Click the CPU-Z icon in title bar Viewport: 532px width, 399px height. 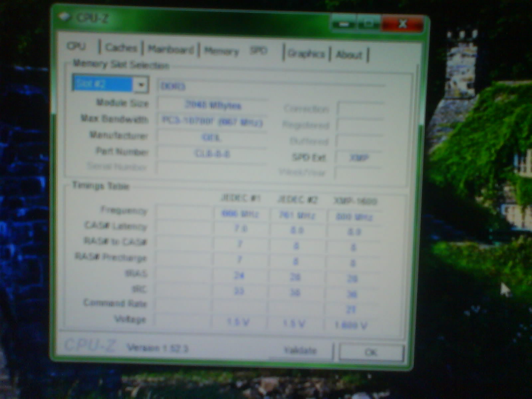point(65,17)
